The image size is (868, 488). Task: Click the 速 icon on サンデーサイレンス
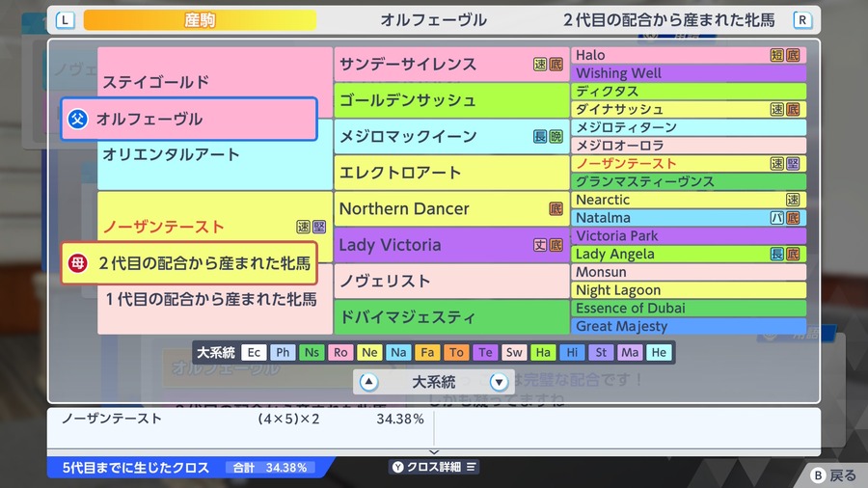(x=540, y=65)
